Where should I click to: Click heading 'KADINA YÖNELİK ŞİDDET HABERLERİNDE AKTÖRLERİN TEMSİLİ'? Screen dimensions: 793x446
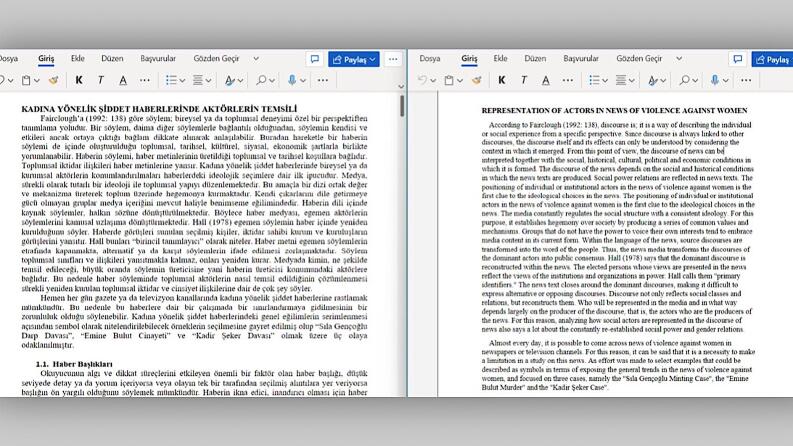tap(159, 109)
